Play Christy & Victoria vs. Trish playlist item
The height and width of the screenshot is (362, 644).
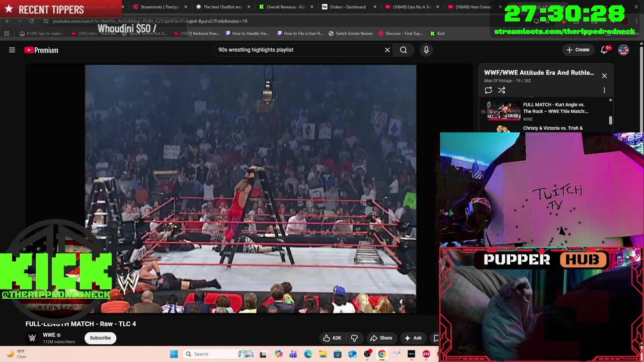[552, 128]
